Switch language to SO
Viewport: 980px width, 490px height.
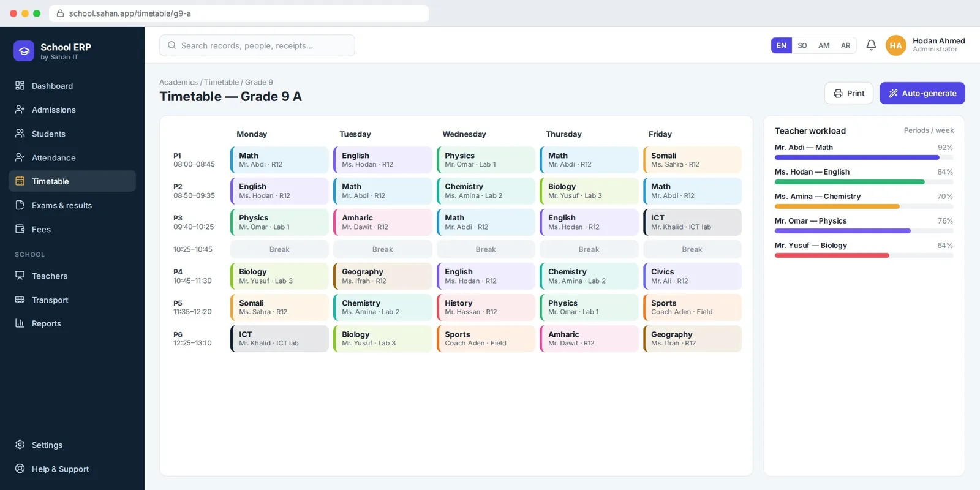pos(802,45)
